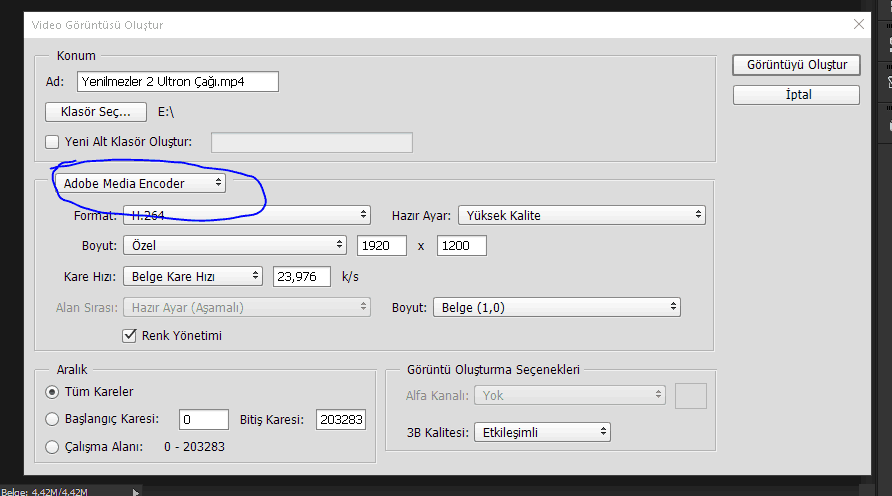Click the Başlangıç Karesi field showing 0

(x=204, y=420)
